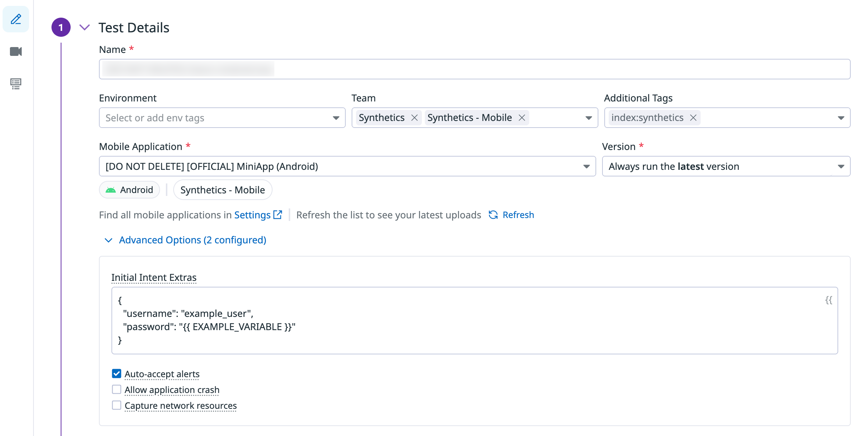
Task: Remove the Synthetics team tag
Action: 415,118
